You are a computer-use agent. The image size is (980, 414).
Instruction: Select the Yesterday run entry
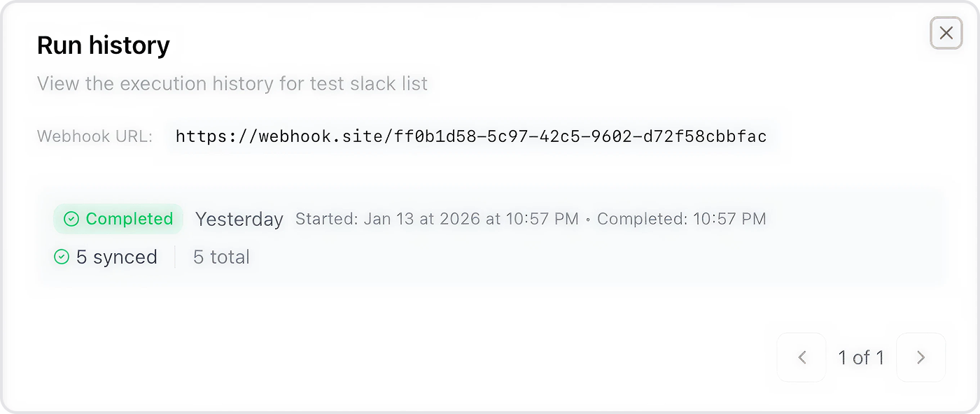[x=239, y=219]
